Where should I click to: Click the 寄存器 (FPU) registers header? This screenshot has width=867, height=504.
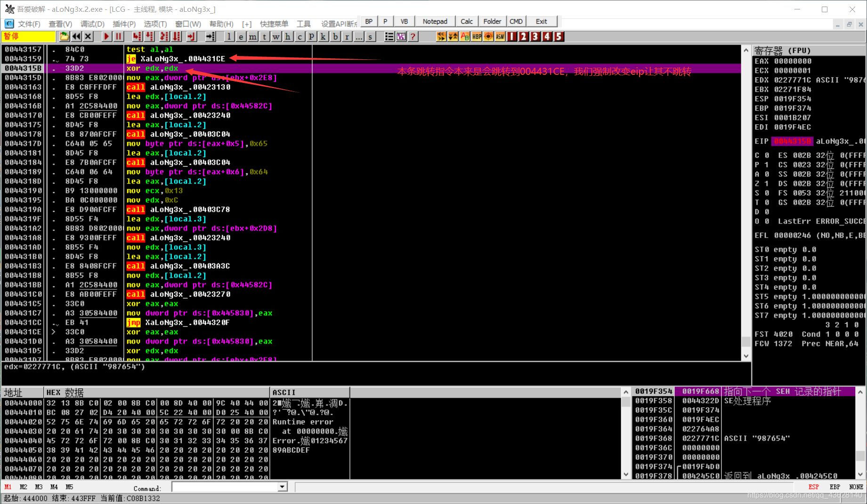[x=809, y=50]
